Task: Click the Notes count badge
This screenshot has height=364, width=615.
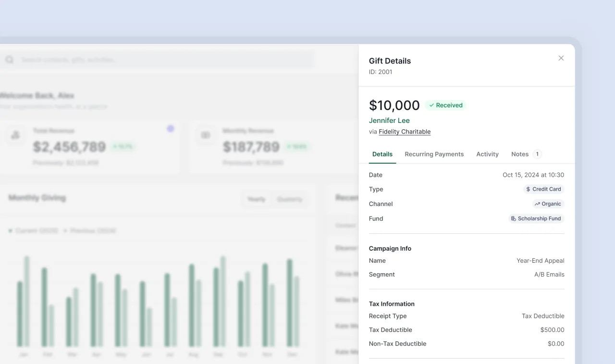Action: [537, 154]
